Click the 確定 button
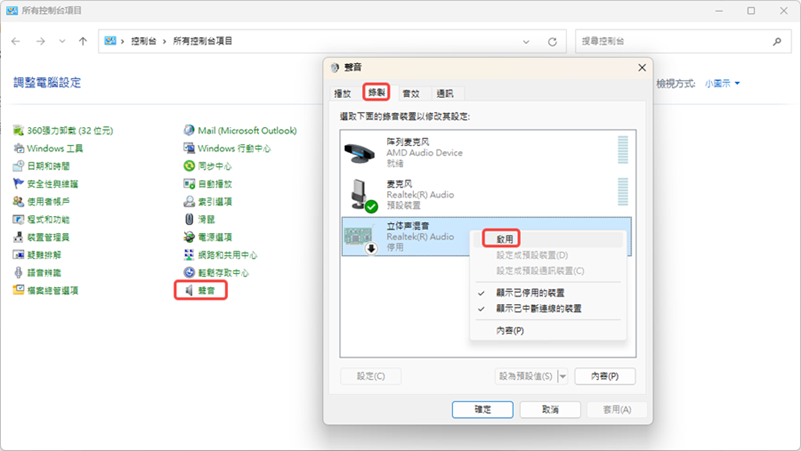801x451 pixels. (x=483, y=410)
